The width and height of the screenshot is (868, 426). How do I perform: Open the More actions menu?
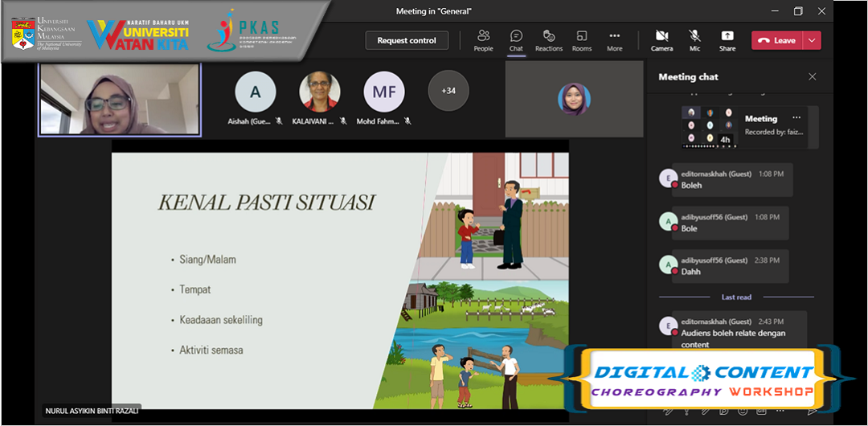(615, 40)
